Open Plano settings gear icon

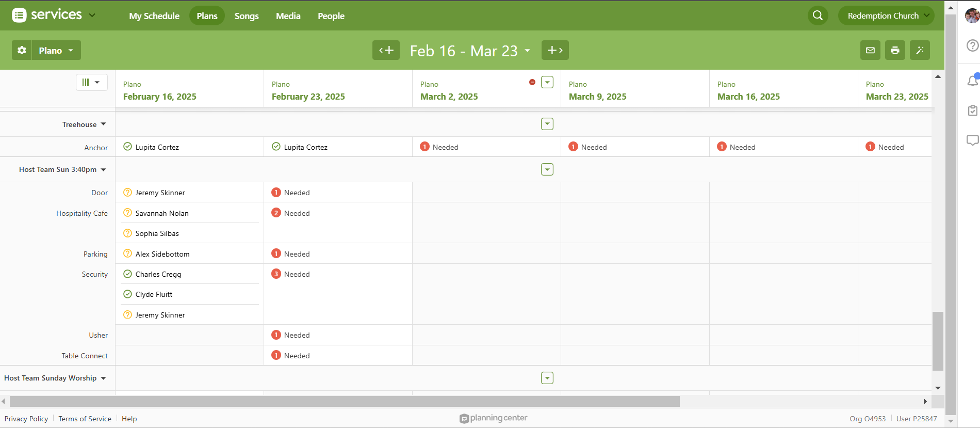[x=22, y=50]
